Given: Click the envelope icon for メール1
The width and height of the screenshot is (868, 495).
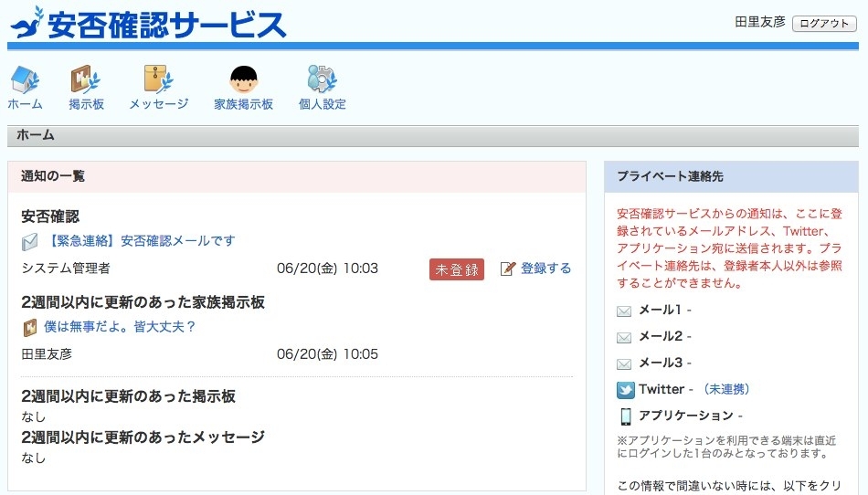Looking at the screenshot, I should click(624, 311).
